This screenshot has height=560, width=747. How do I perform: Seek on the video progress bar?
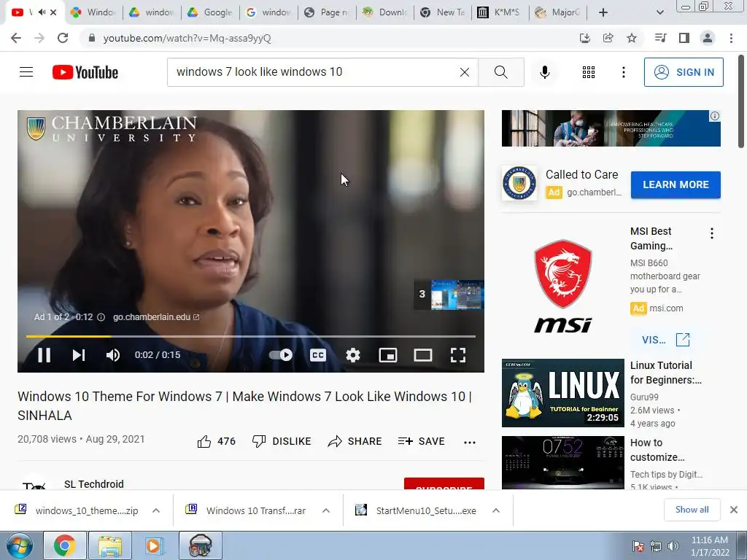point(251,336)
